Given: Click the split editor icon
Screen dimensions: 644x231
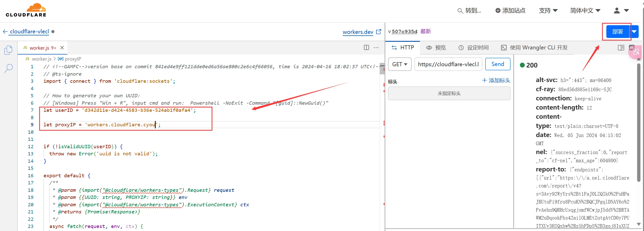Looking at the screenshot, I should [366, 48].
